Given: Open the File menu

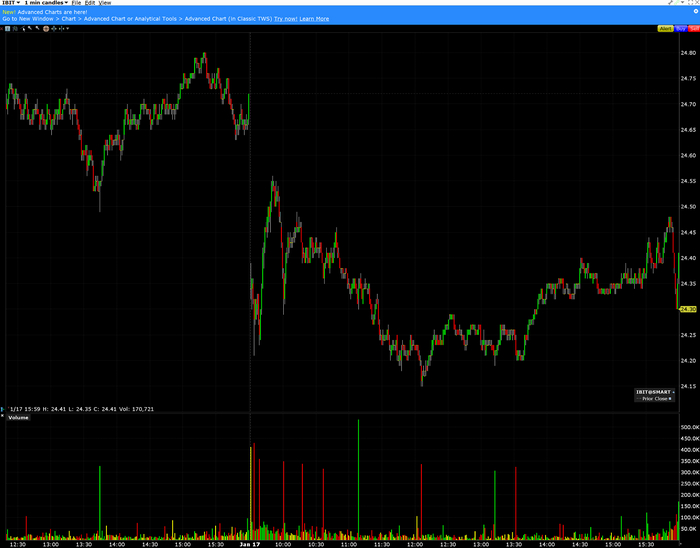Looking at the screenshot, I should pos(76,2).
